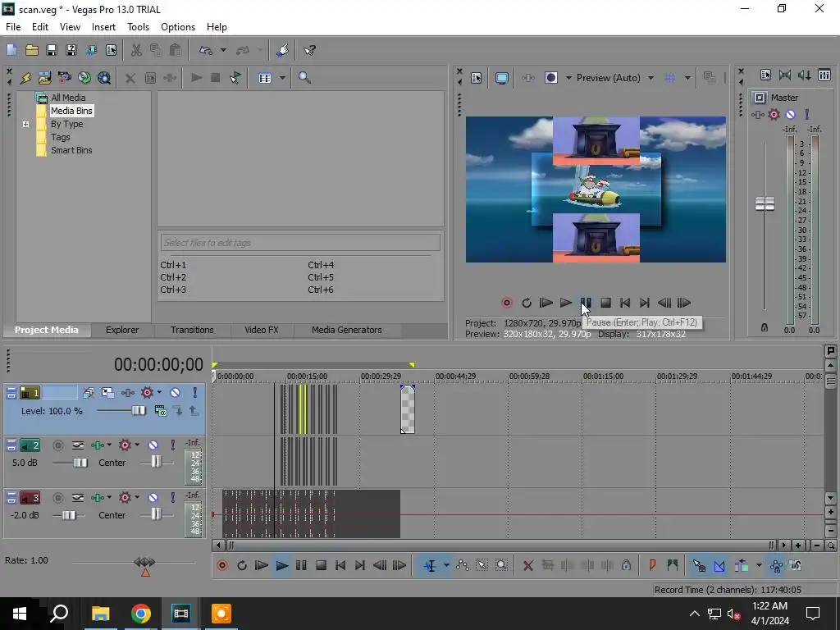Click the Lock Event padlock icon

pos(626,565)
